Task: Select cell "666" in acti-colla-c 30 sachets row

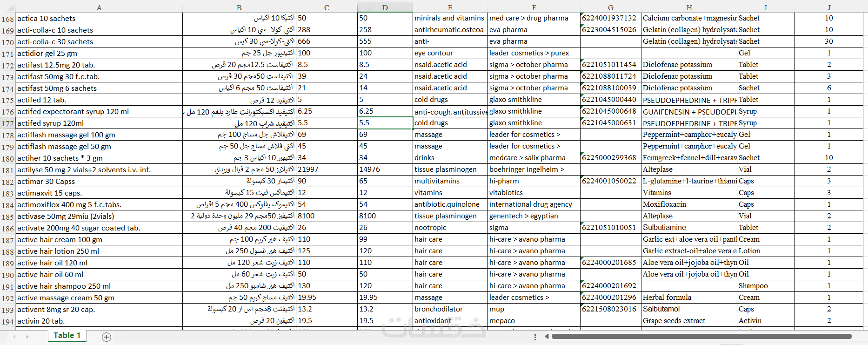Action: pyautogui.click(x=327, y=41)
